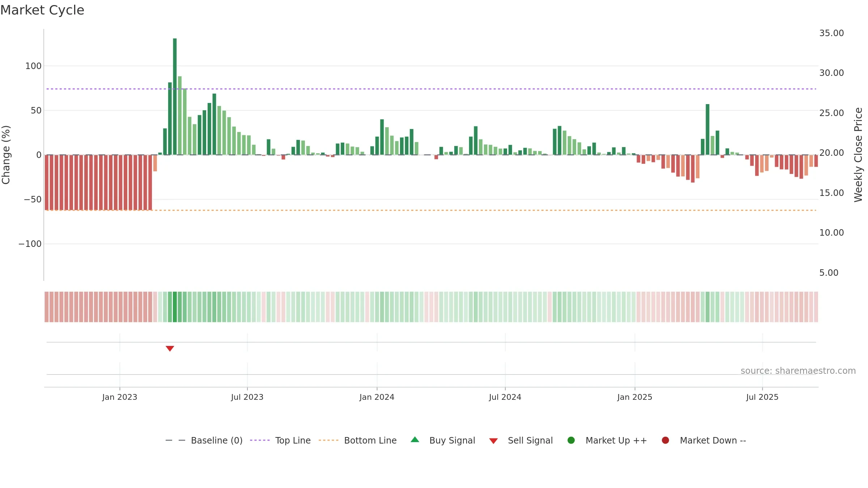This screenshot has width=868, height=488.
Task: Click the tall green bar spike near April 2025
Action: (707, 129)
